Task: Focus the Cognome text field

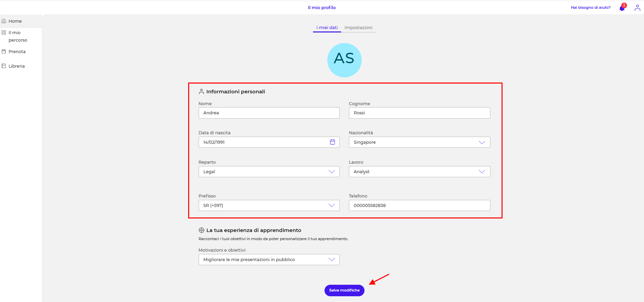Action: coord(419,113)
